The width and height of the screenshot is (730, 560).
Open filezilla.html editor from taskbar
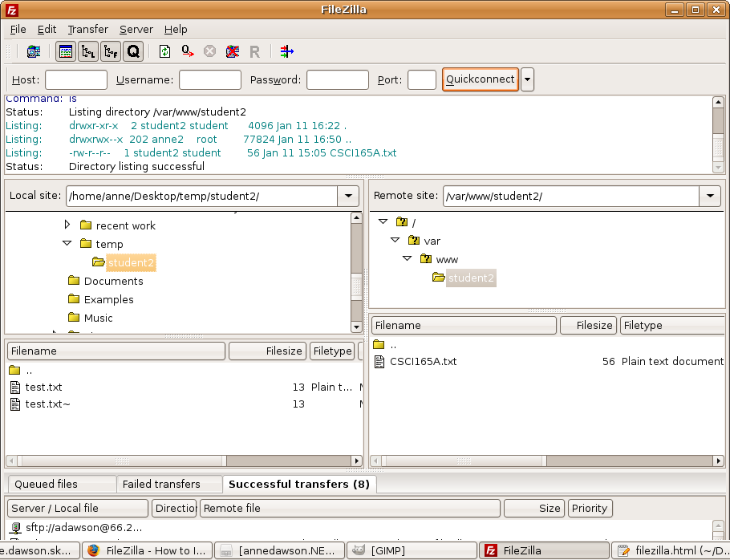(x=671, y=550)
